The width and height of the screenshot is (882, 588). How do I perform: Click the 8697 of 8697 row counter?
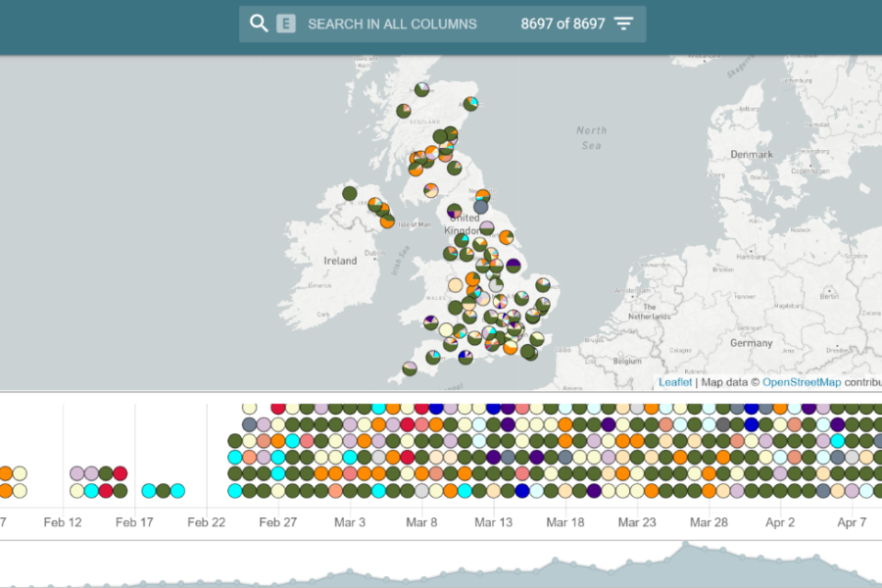[x=563, y=24]
